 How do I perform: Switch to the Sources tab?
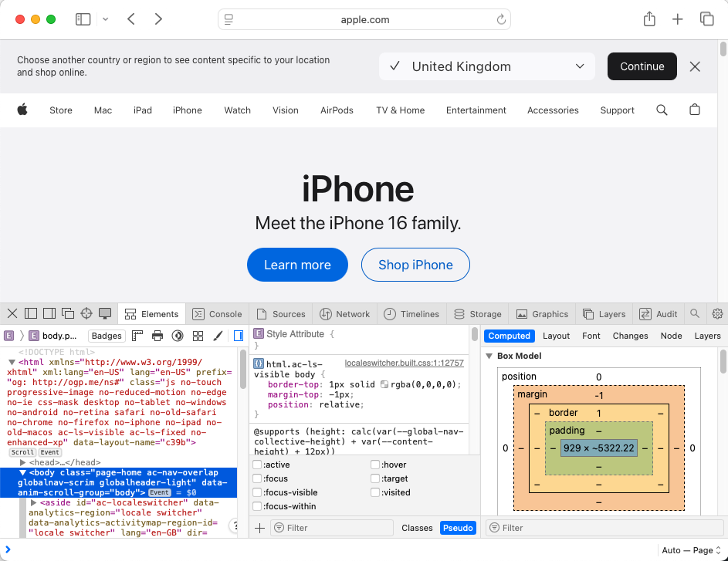pos(281,314)
